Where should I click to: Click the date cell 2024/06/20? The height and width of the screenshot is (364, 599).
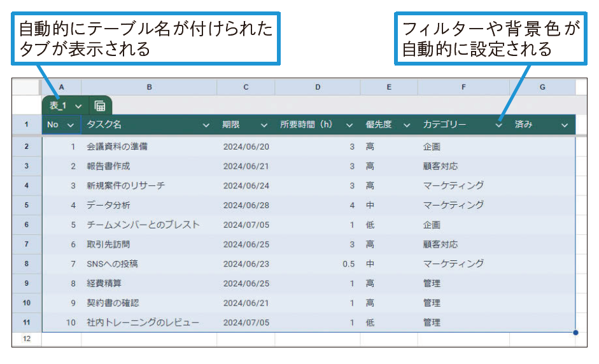pos(246,146)
